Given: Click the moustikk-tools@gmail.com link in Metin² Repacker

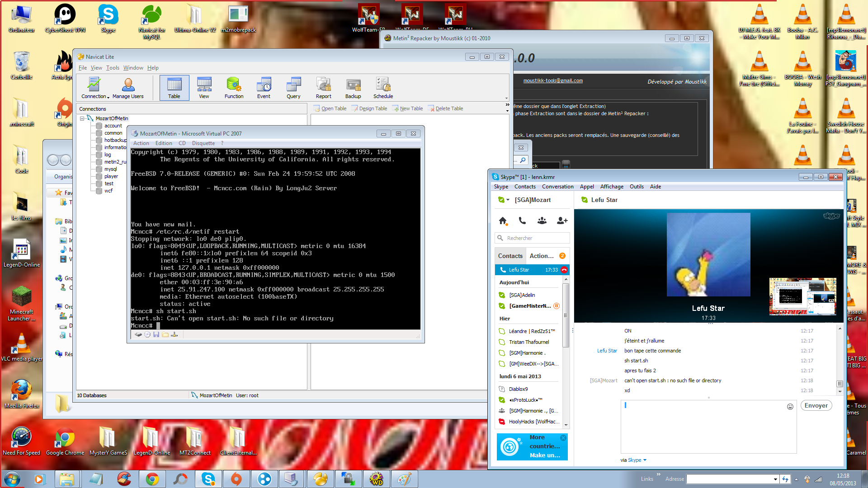Looking at the screenshot, I should point(553,80).
